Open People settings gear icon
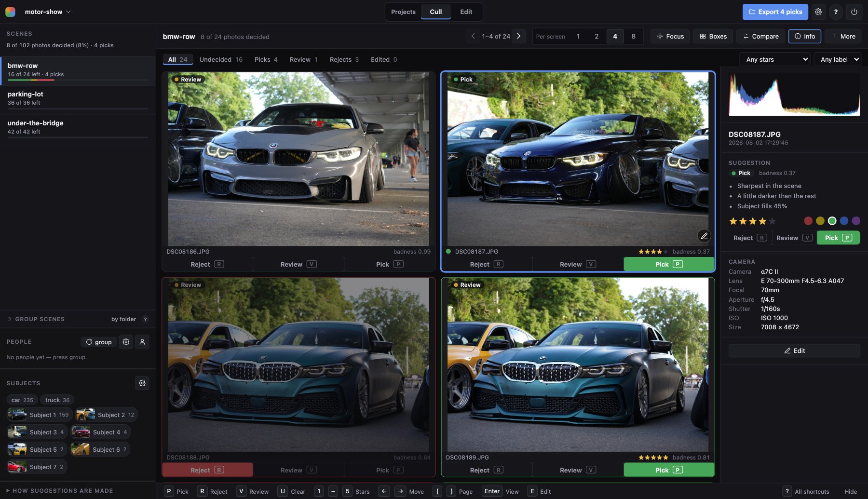The image size is (868, 499). click(126, 342)
